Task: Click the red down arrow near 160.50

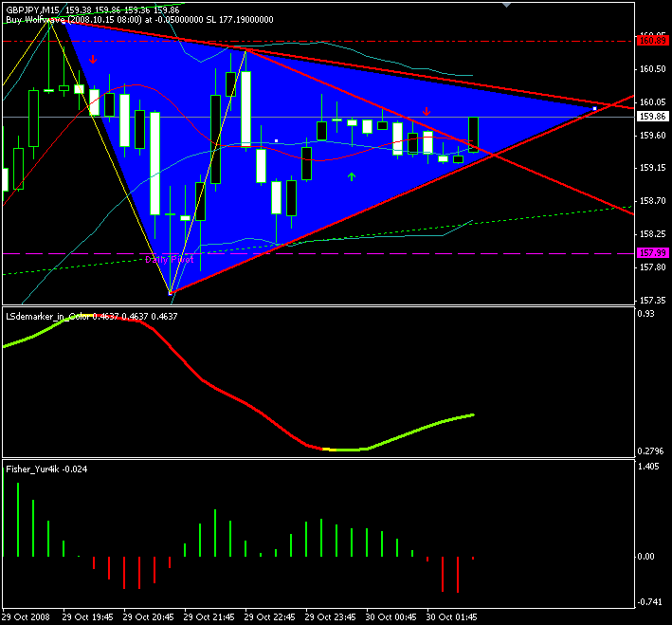Action: [93, 60]
